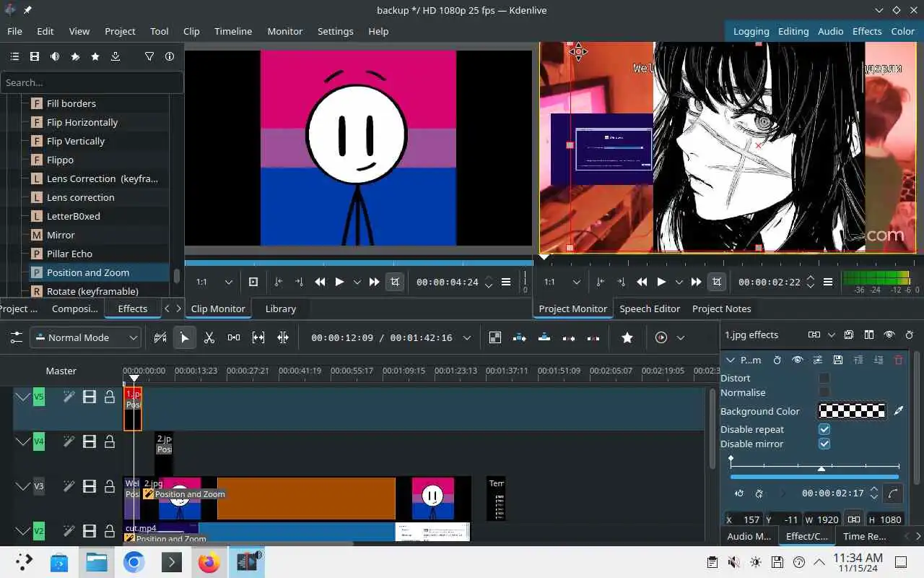Click the Master button above the tracks
The image size is (924, 578).
click(61, 371)
